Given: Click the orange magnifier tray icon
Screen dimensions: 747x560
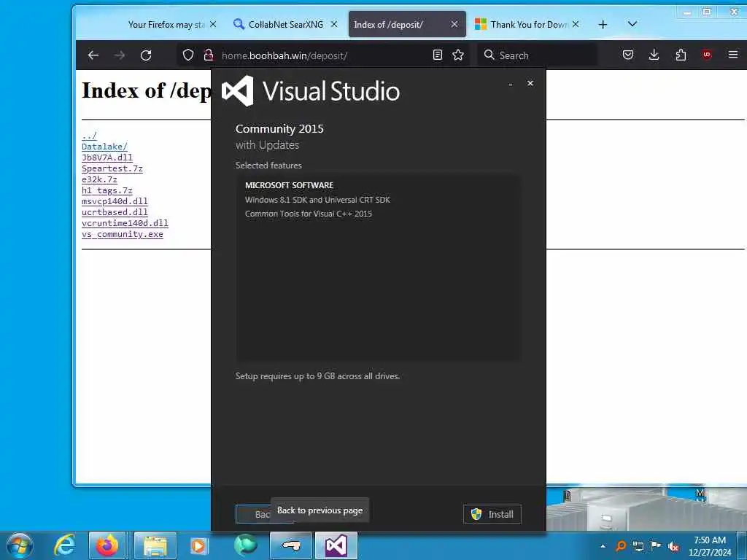Looking at the screenshot, I should pos(621,546).
